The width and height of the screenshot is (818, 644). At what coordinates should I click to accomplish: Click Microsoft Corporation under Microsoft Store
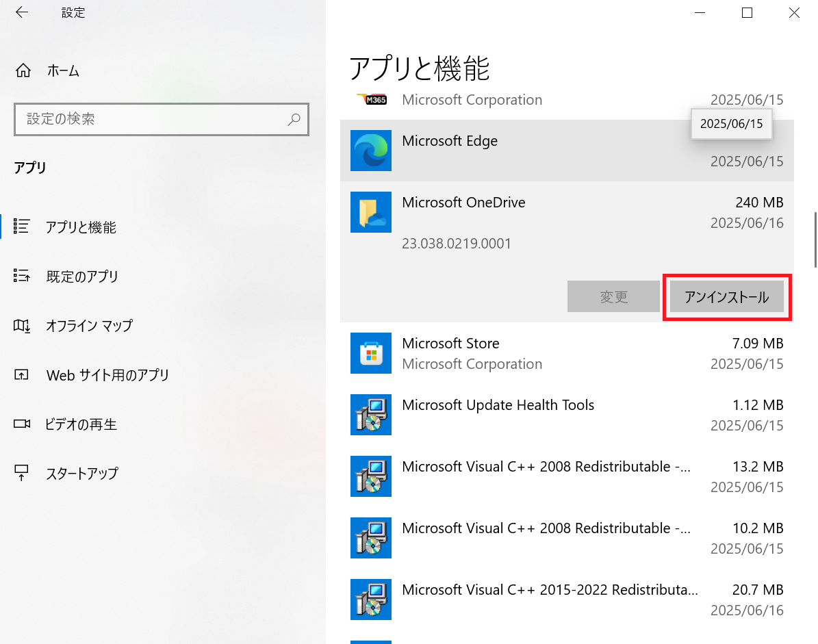point(472,364)
